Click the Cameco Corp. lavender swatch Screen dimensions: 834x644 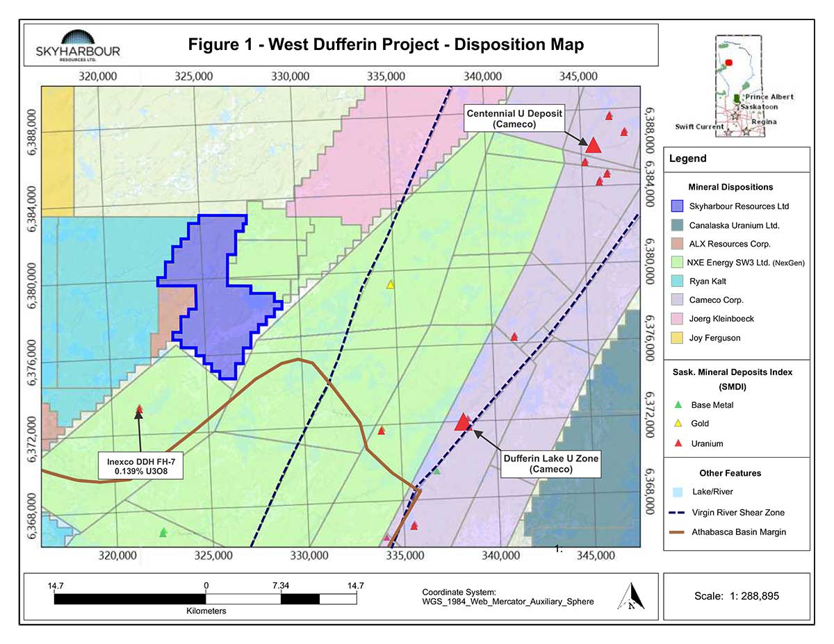pos(678,300)
